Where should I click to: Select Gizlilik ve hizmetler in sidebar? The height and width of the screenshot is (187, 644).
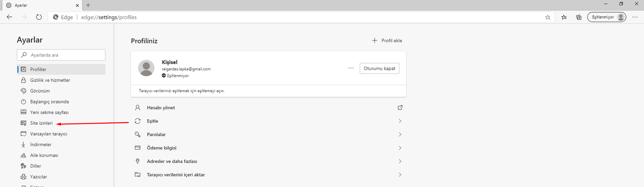tap(50, 80)
